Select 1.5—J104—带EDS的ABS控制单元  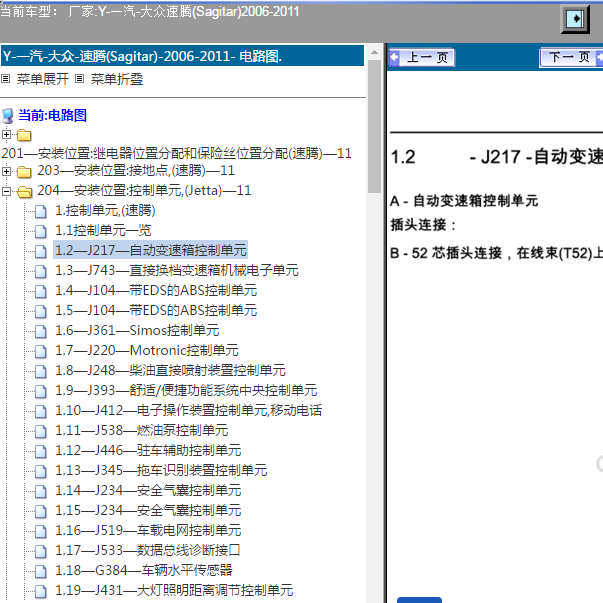tap(156, 310)
